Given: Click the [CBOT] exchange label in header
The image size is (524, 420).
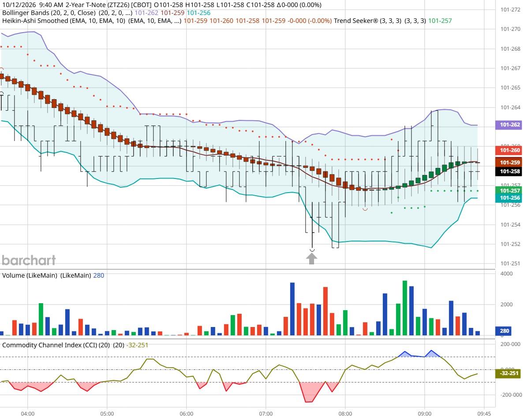Looking at the screenshot, I should coord(142,5).
